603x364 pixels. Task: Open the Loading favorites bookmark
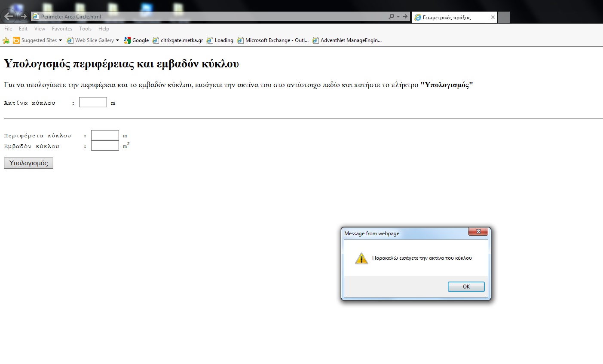click(x=220, y=40)
